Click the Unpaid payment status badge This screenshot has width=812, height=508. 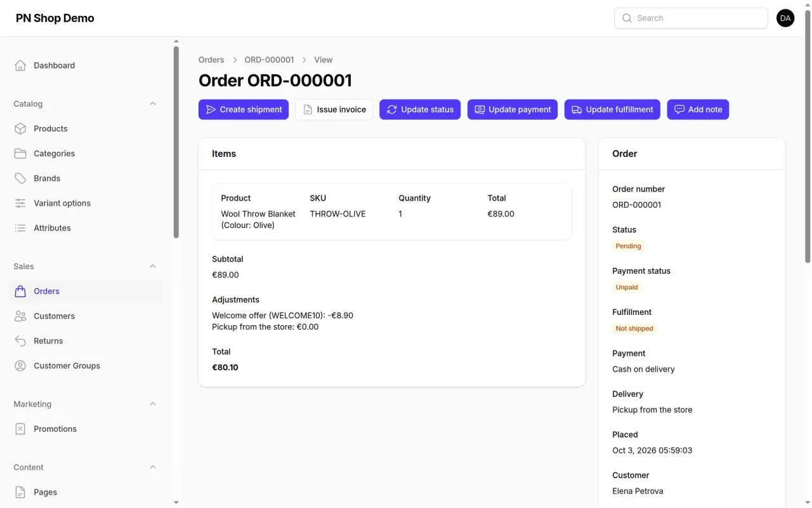[x=627, y=287]
